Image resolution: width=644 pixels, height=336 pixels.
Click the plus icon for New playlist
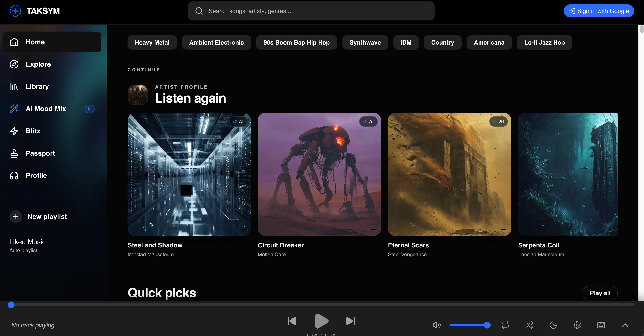click(16, 217)
